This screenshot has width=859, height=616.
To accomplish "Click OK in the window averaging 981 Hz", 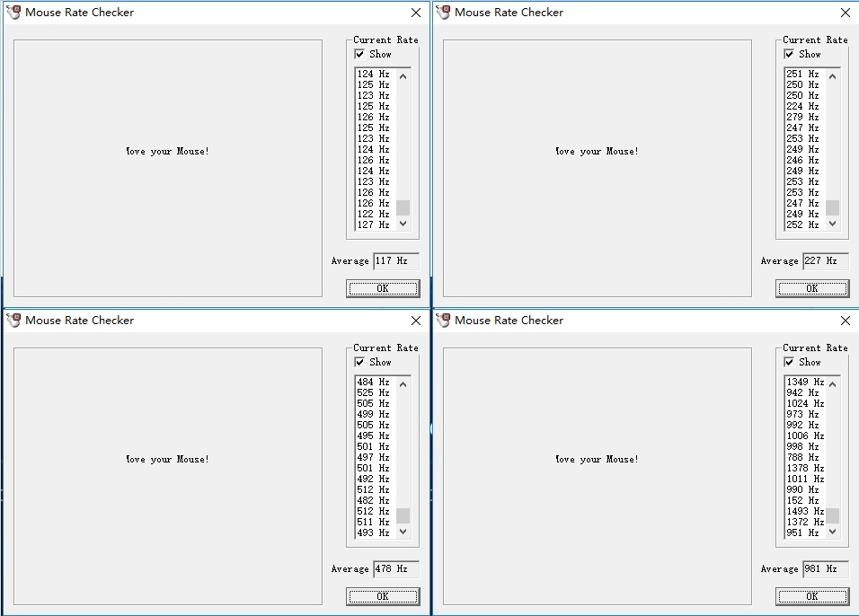I will [812, 596].
